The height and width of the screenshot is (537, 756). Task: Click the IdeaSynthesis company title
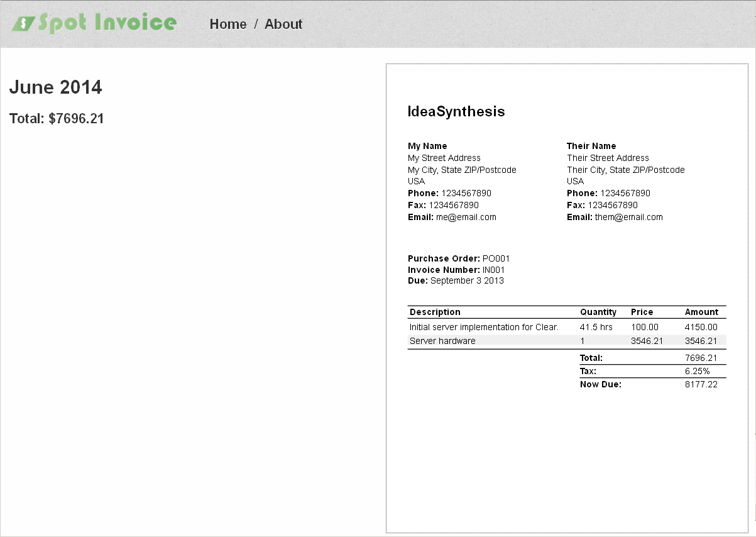pyautogui.click(x=456, y=112)
